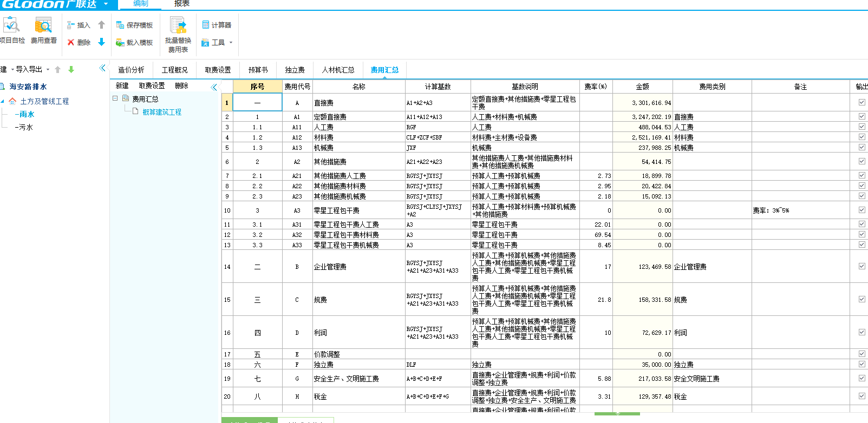Toggle the output checkbox for the 直接费 row
Screen dimensions: 868x423
click(862, 102)
